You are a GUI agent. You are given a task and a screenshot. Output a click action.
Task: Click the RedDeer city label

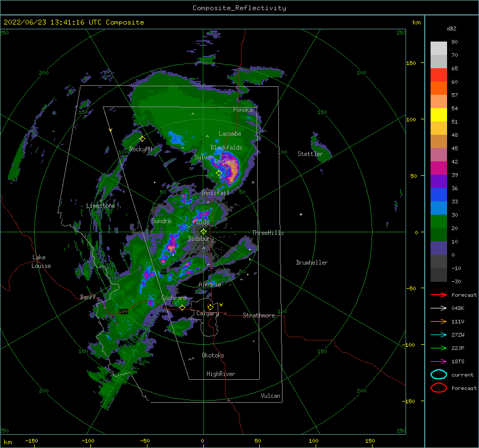point(226,161)
